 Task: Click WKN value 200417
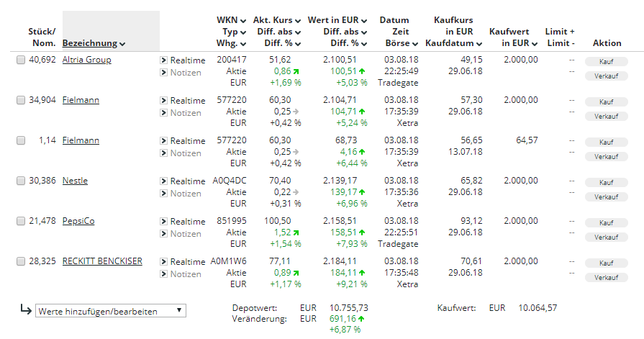pyautogui.click(x=232, y=60)
